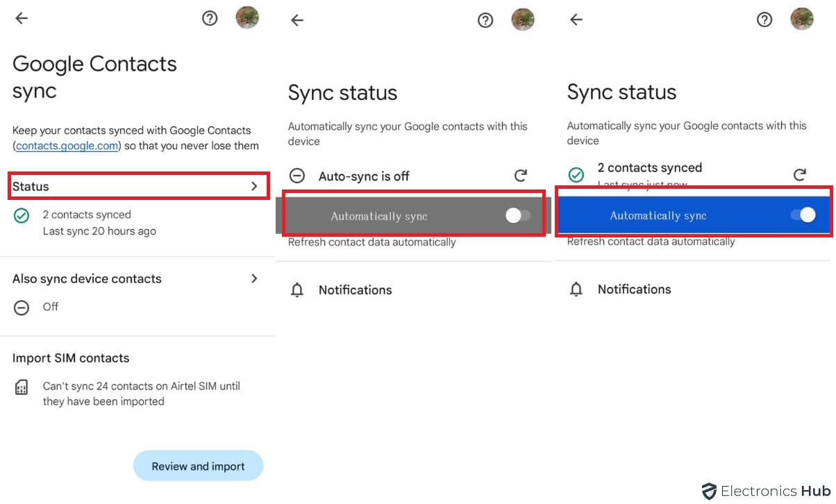Go back from the 'Auto-sync is off' Sync status screen
This screenshot has height=504, width=836.
click(x=297, y=20)
